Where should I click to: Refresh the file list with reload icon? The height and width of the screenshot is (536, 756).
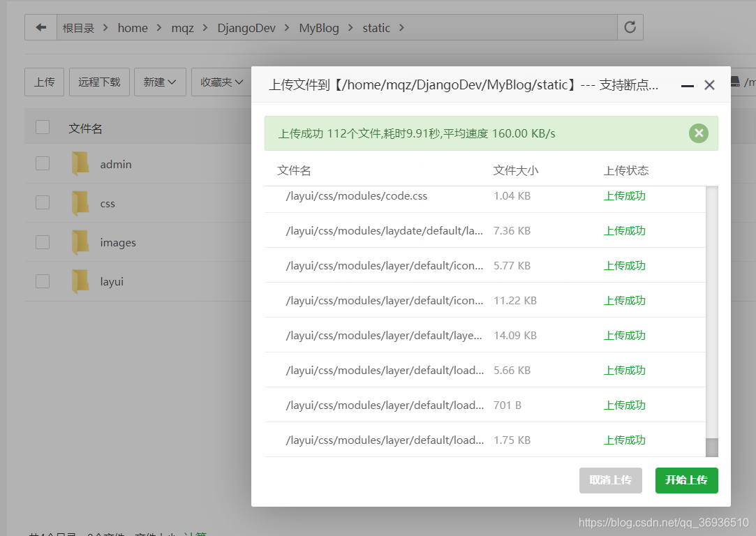pos(630,27)
